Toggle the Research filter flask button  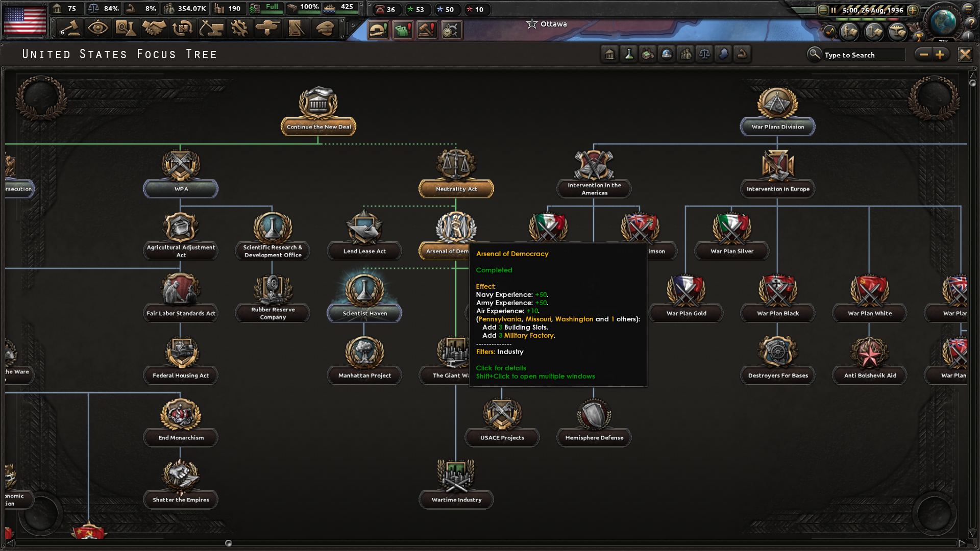tap(629, 55)
